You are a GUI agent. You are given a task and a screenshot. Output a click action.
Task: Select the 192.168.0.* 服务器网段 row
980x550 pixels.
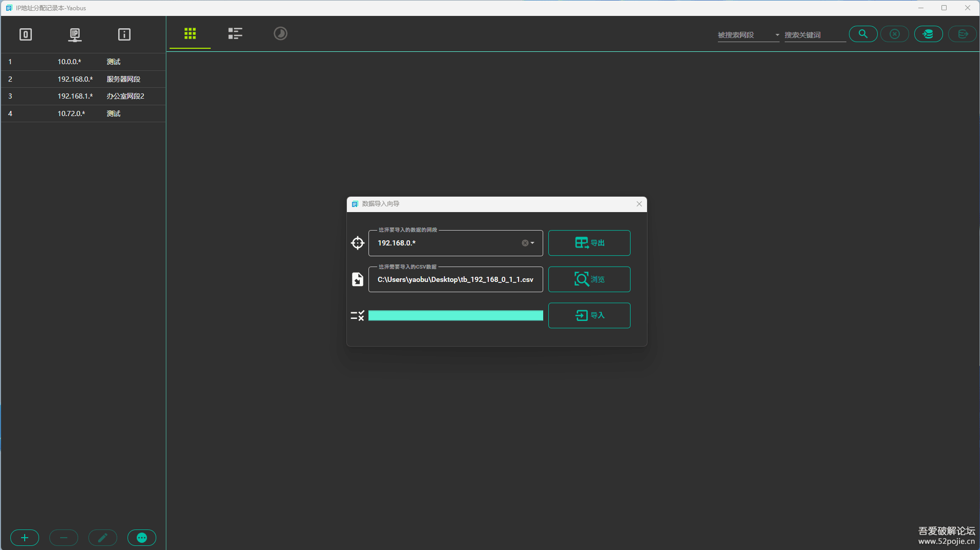(x=83, y=79)
